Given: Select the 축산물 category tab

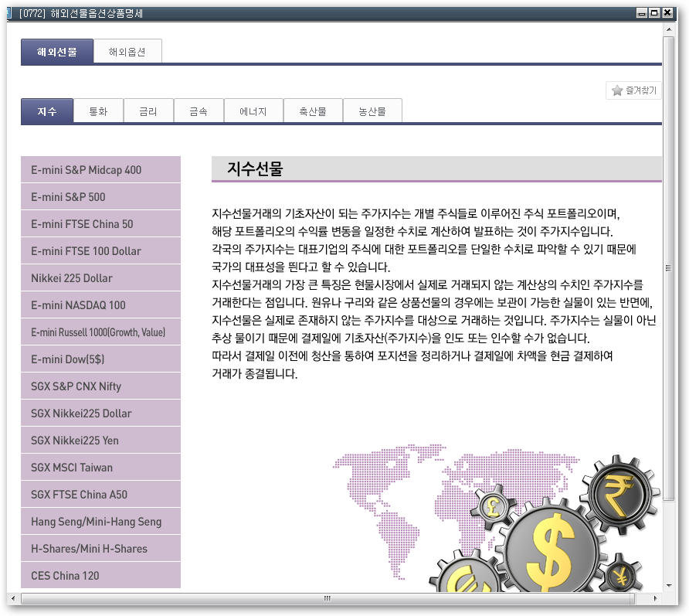Looking at the screenshot, I should 313,111.
